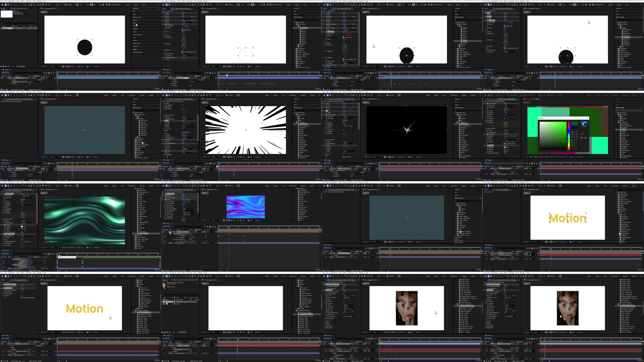The width and height of the screenshot is (644, 362).
Task: Open the Wiggler panel
Action: point(135,49)
